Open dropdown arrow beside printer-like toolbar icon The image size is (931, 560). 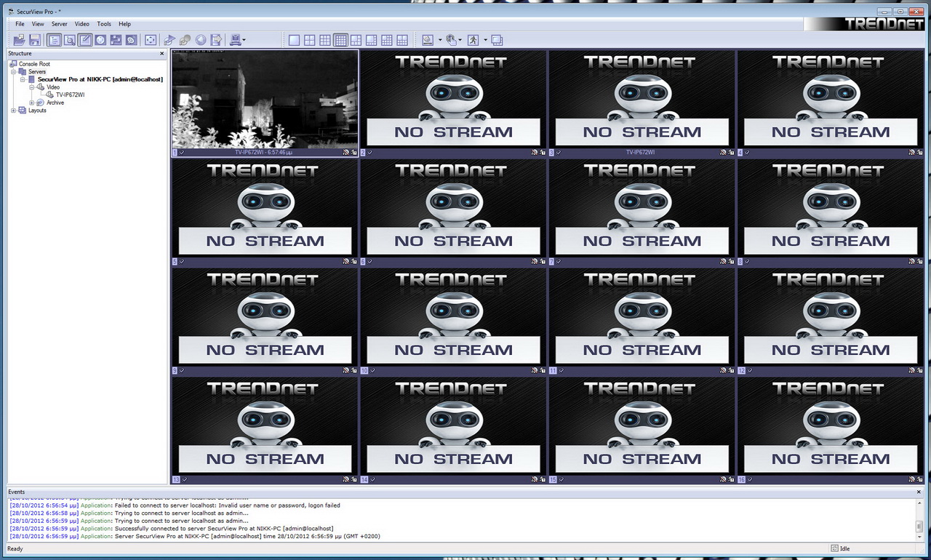pyautogui.click(x=244, y=40)
